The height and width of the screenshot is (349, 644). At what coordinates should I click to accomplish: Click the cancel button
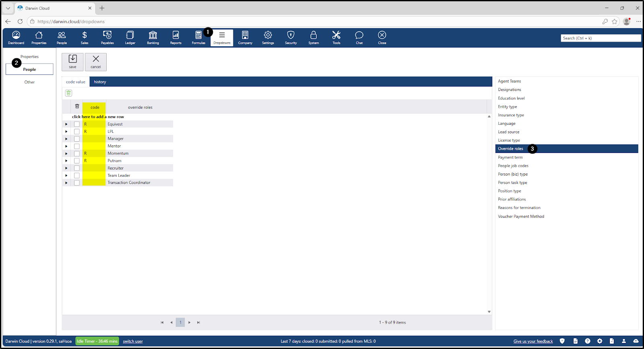point(96,62)
